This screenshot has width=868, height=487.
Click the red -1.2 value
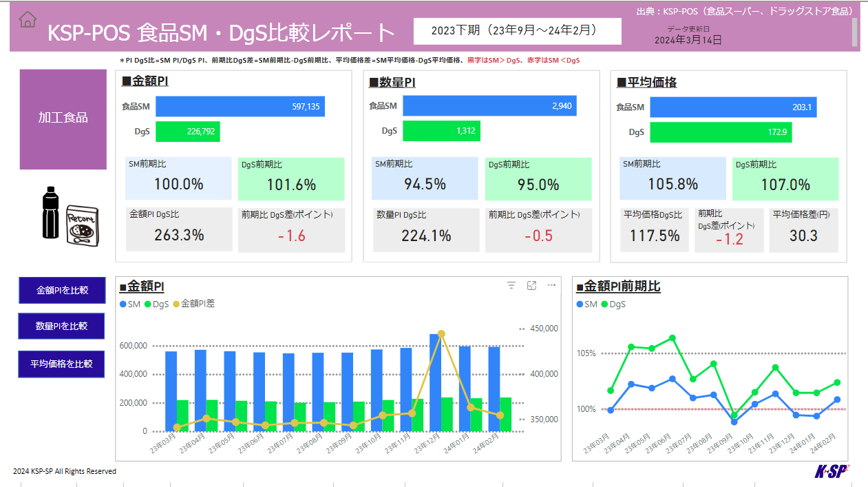(729, 240)
